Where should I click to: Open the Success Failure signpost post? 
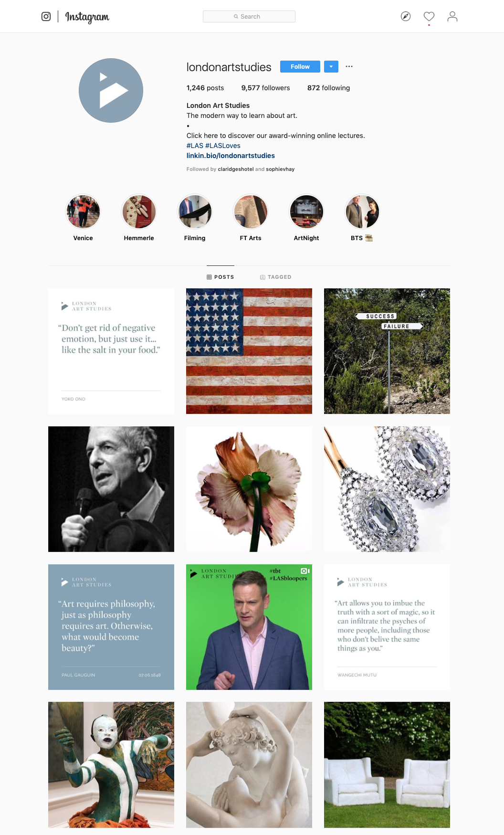point(387,351)
